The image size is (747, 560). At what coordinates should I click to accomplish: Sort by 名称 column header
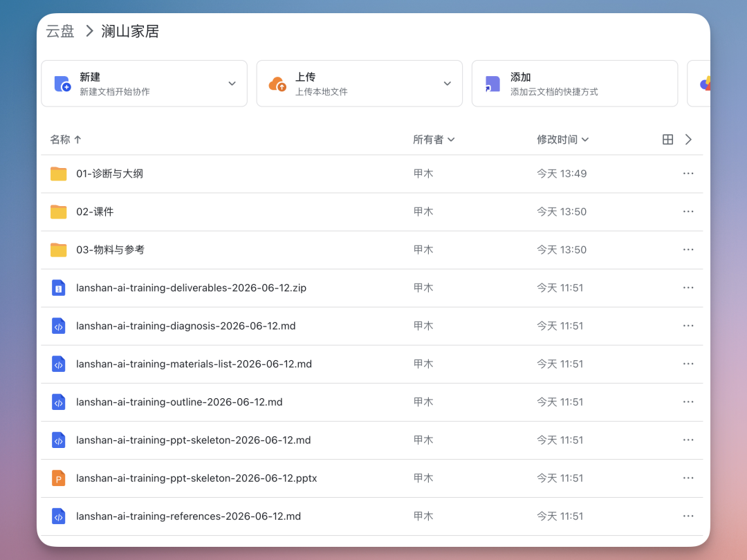(x=66, y=140)
